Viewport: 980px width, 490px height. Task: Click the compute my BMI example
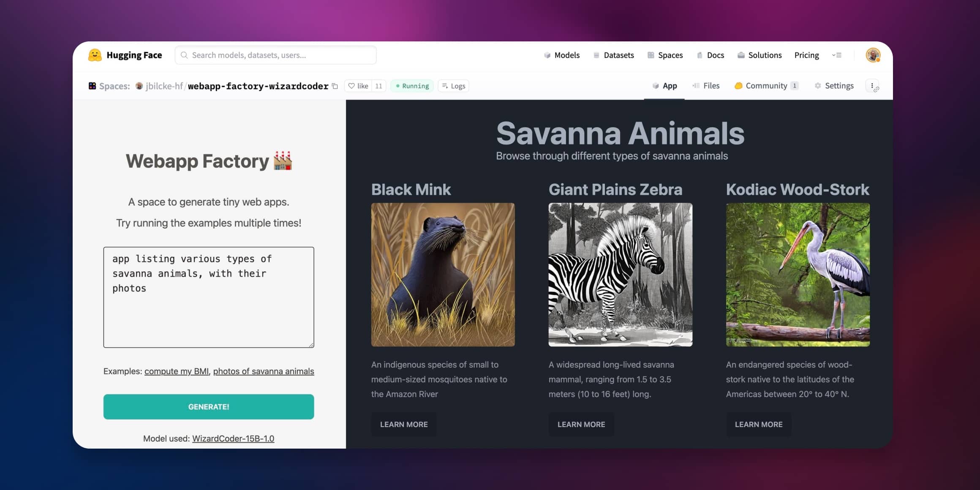pos(177,371)
